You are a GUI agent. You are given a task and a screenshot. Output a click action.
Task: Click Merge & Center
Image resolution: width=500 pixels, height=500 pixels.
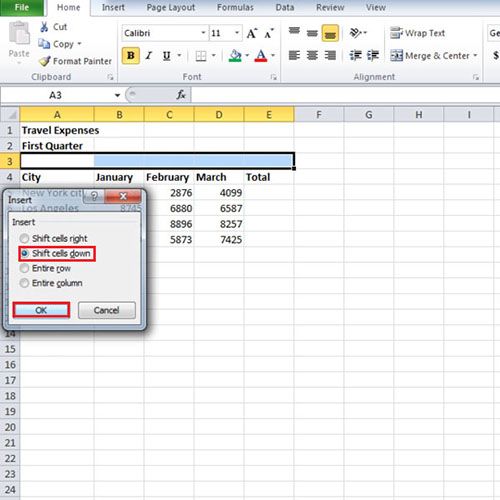[x=430, y=55]
